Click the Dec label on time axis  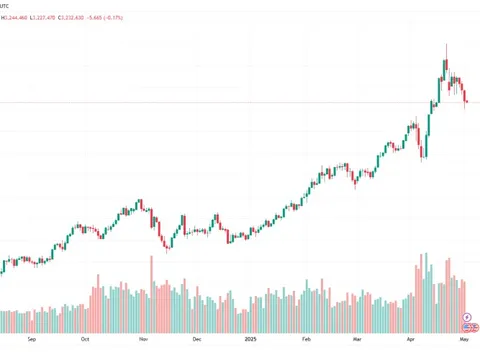pyautogui.click(x=197, y=339)
